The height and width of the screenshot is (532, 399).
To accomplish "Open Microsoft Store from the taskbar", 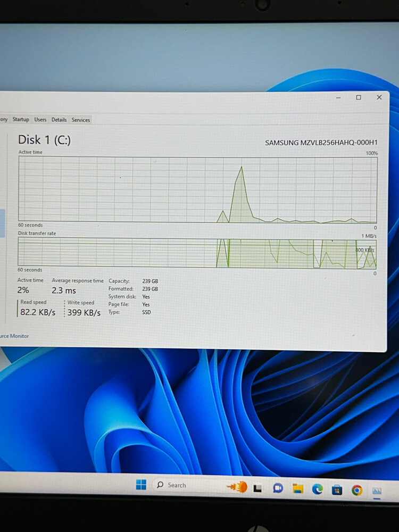I will tap(337, 490).
